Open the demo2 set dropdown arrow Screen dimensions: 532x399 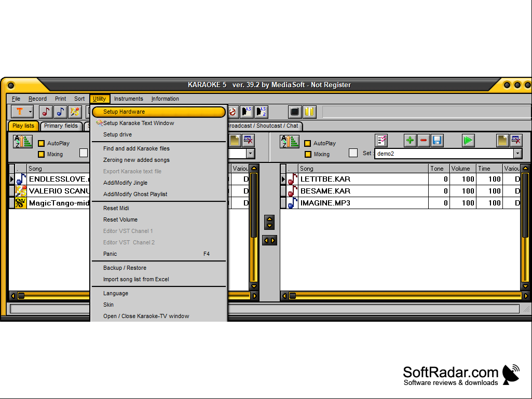point(517,154)
